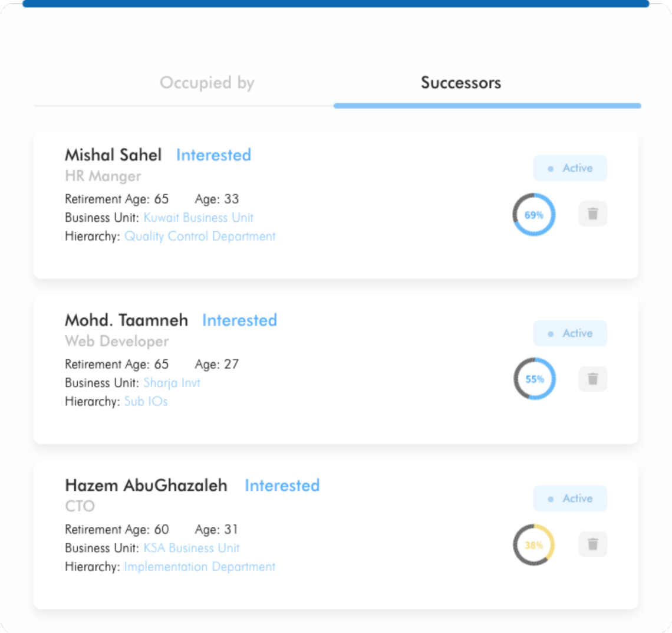Delete Mohd. Taamneh successor with trash icon
Image resolution: width=672 pixels, height=633 pixels.
[x=592, y=379]
